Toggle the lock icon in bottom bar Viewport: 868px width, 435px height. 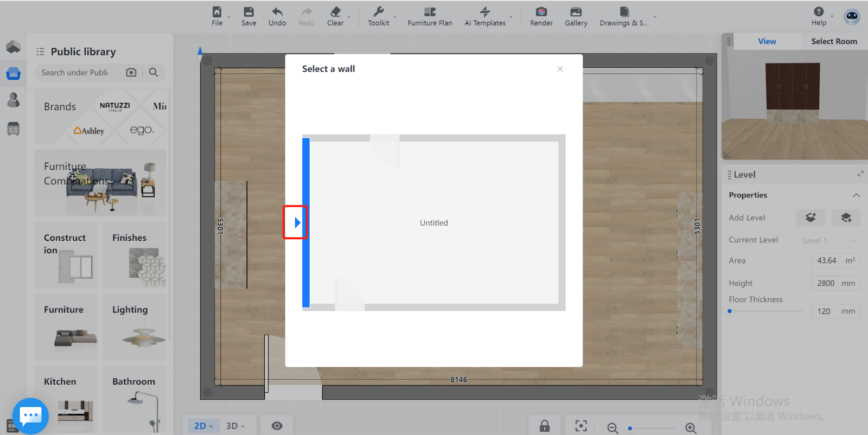pos(545,426)
